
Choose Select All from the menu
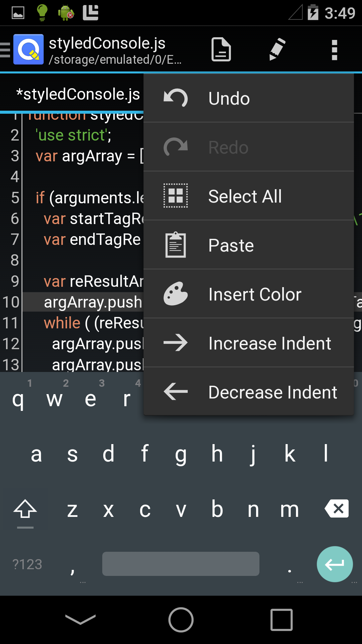245,196
